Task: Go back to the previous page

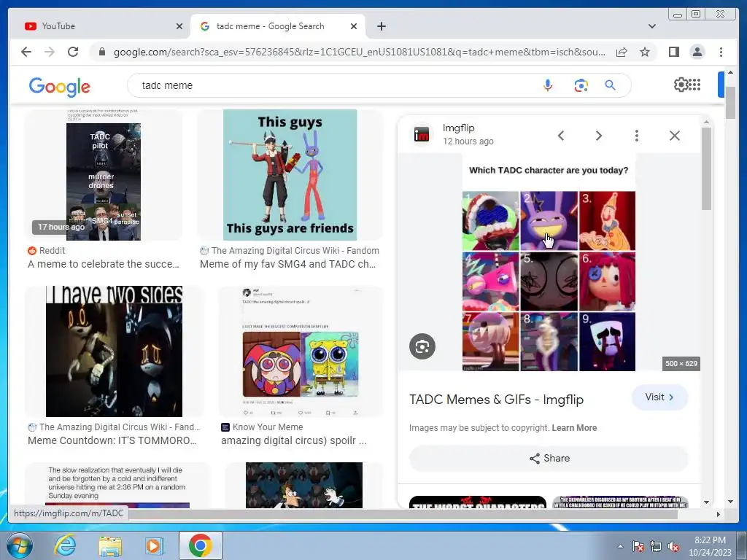Action: point(26,52)
